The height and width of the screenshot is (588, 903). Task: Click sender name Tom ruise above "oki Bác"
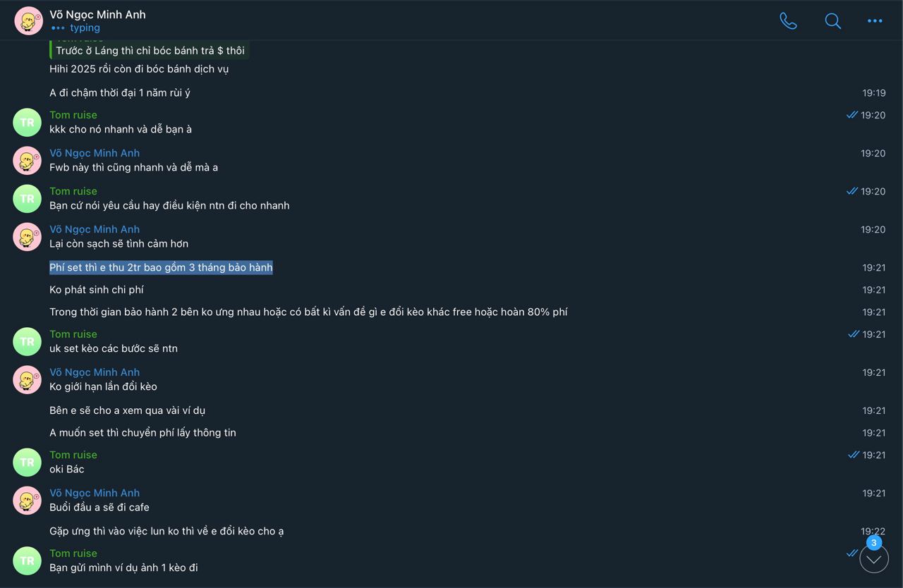tap(73, 455)
